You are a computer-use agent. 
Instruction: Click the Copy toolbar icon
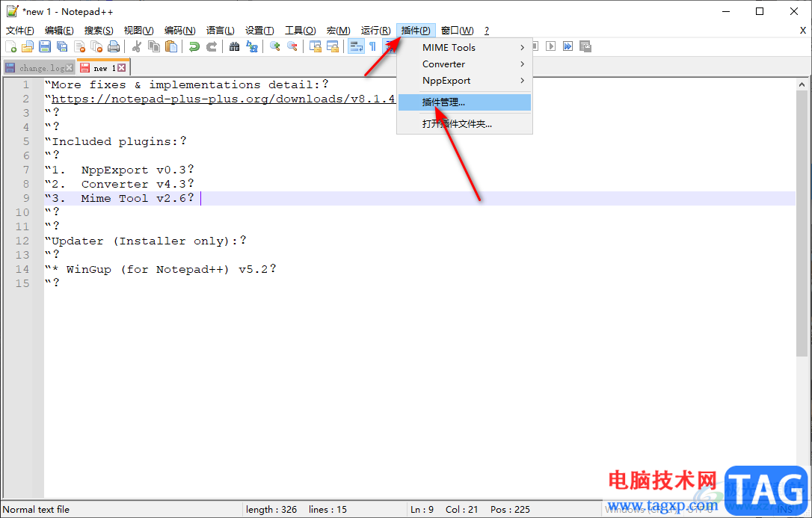(154, 46)
